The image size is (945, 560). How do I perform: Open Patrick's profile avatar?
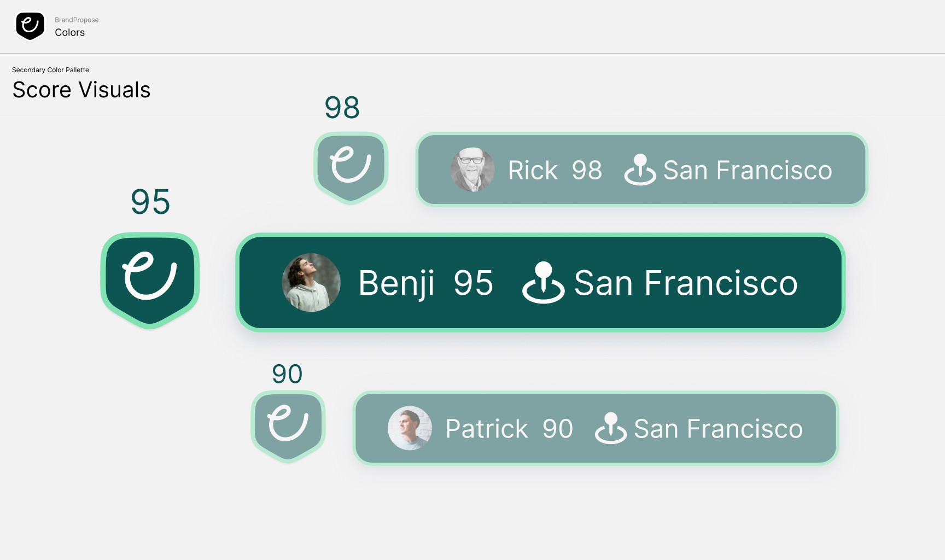point(410,428)
